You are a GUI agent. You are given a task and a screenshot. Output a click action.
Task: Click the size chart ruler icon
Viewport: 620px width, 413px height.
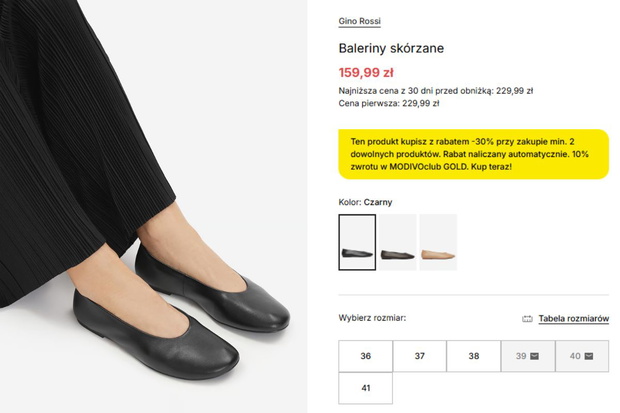[527, 319]
